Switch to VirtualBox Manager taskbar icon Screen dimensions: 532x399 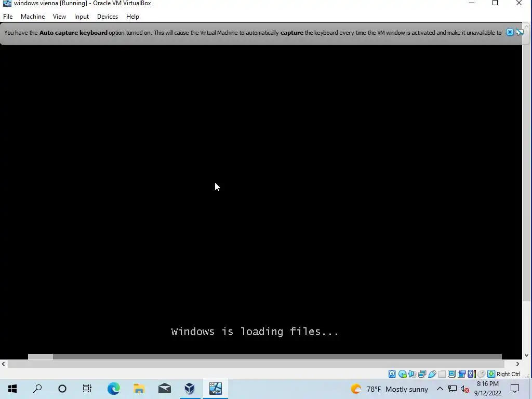click(x=190, y=389)
